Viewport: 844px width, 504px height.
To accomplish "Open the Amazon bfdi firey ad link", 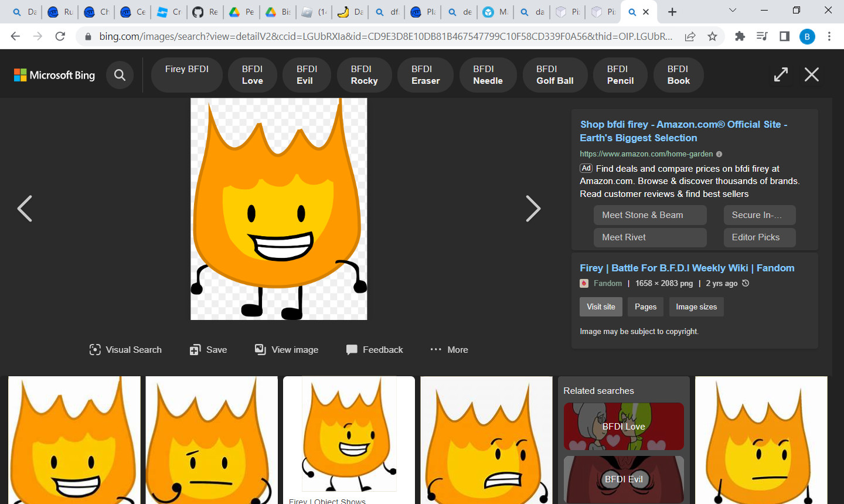I will [683, 131].
